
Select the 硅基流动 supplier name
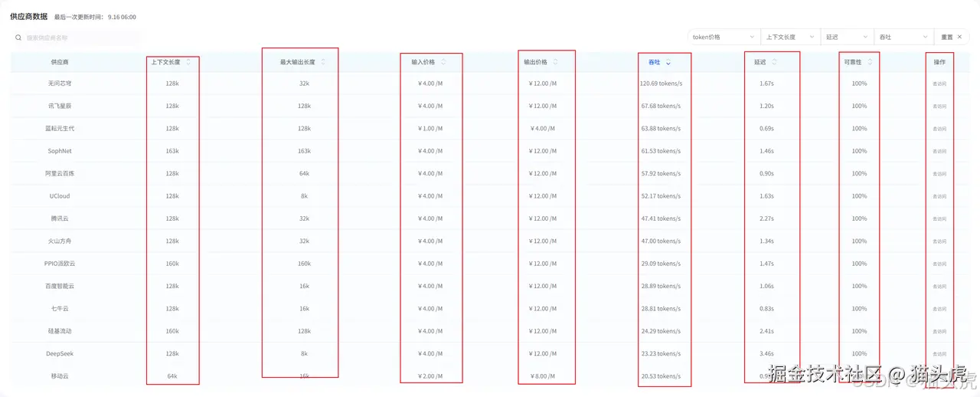coord(60,331)
